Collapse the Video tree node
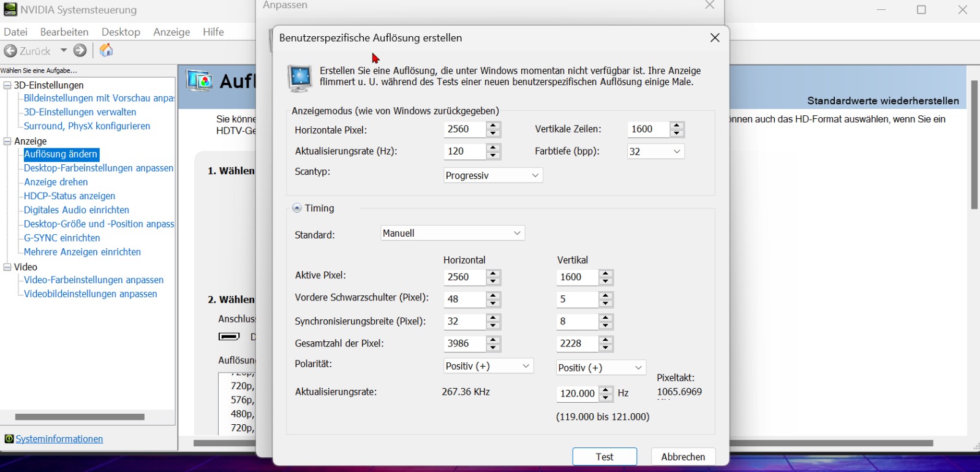Screen dimensions: 980x472 click(7, 267)
